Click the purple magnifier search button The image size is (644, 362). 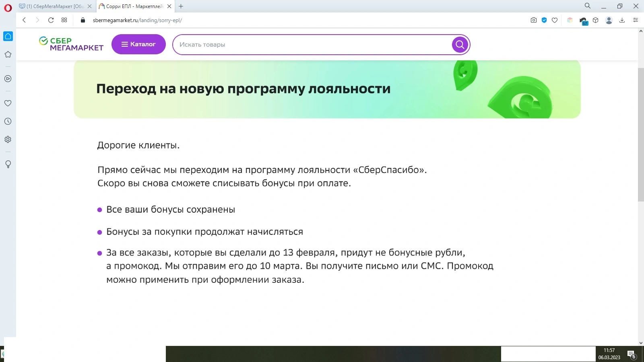[x=460, y=45]
